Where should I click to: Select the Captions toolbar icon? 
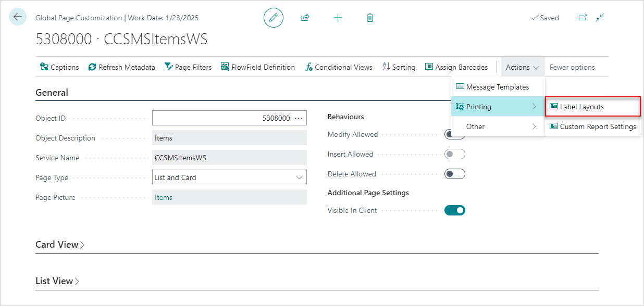coord(59,67)
